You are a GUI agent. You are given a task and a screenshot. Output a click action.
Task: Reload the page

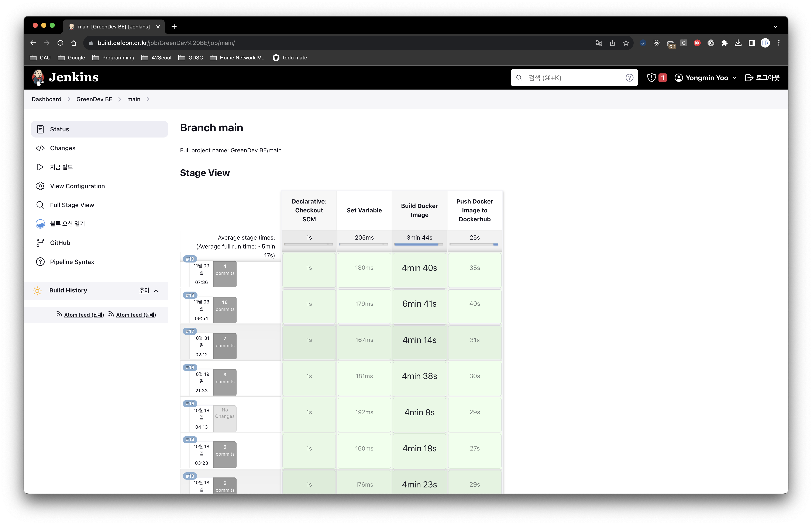click(x=60, y=43)
